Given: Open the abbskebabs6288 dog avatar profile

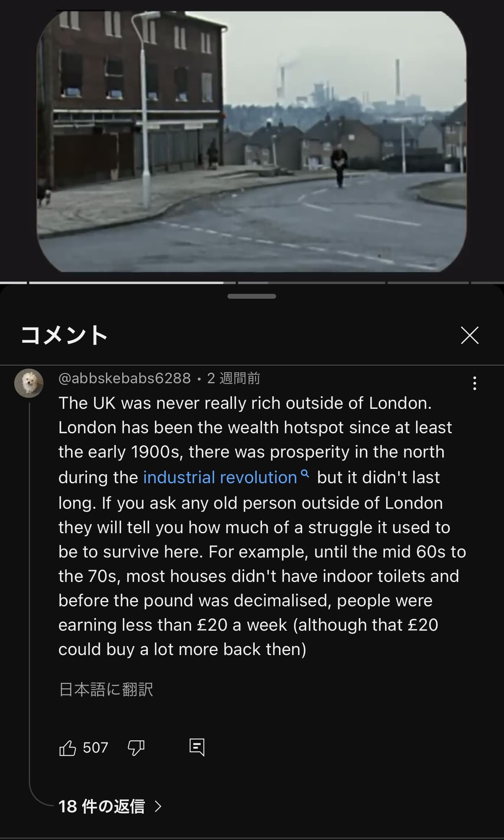Looking at the screenshot, I should pyautogui.click(x=29, y=383).
